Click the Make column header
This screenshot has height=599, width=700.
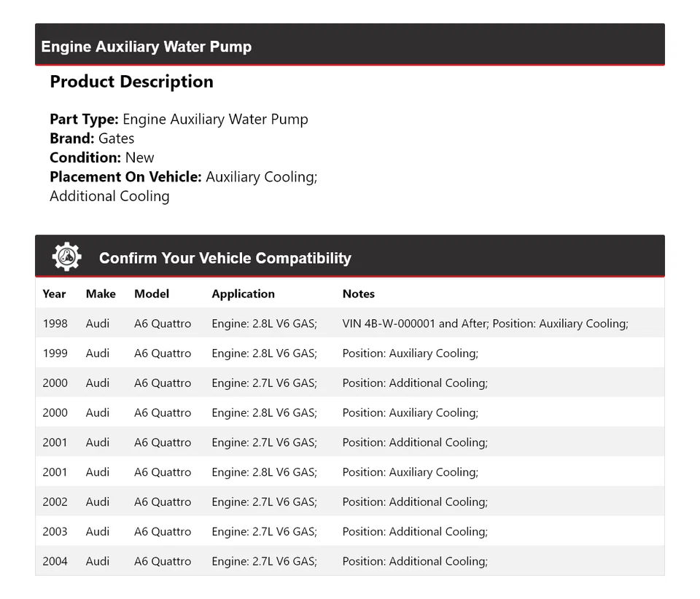pyautogui.click(x=101, y=294)
